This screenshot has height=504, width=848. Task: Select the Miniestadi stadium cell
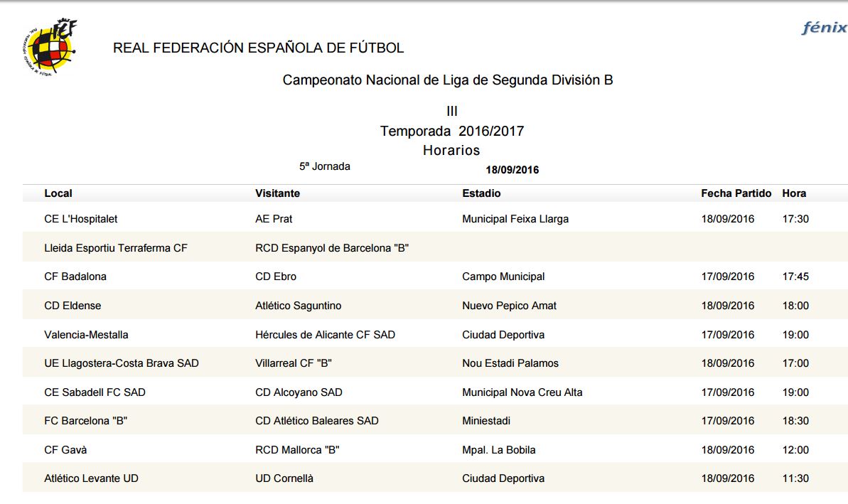point(486,421)
